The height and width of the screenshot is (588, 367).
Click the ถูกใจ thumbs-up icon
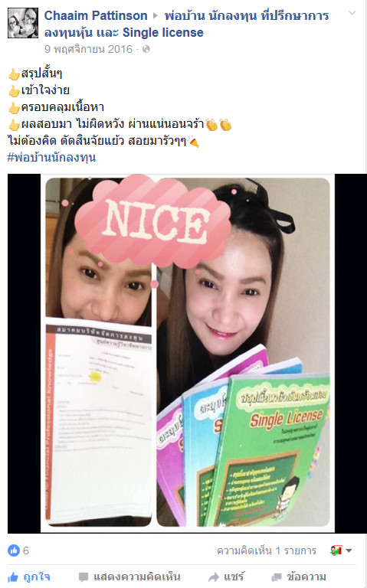pyautogui.click(x=13, y=577)
